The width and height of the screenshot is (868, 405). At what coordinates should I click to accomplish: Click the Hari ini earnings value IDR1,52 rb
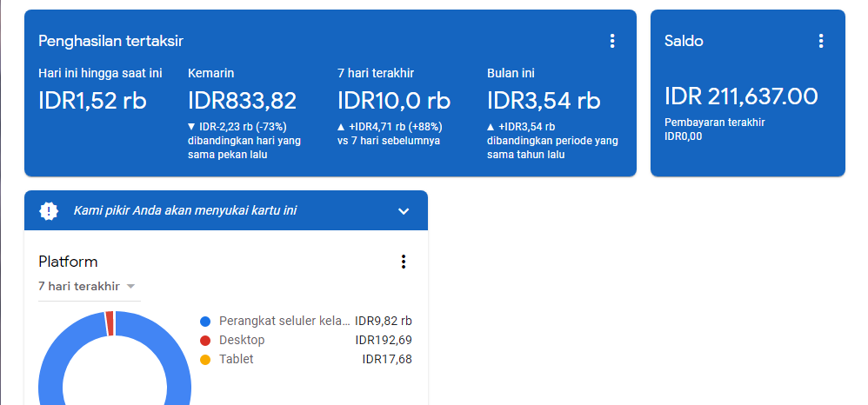click(x=93, y=101)
